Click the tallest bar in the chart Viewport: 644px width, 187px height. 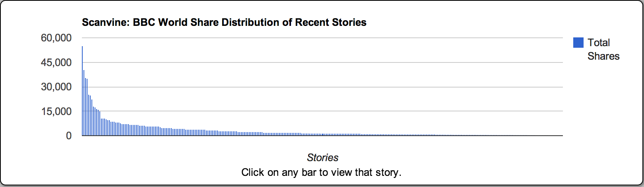coord(82,92)
